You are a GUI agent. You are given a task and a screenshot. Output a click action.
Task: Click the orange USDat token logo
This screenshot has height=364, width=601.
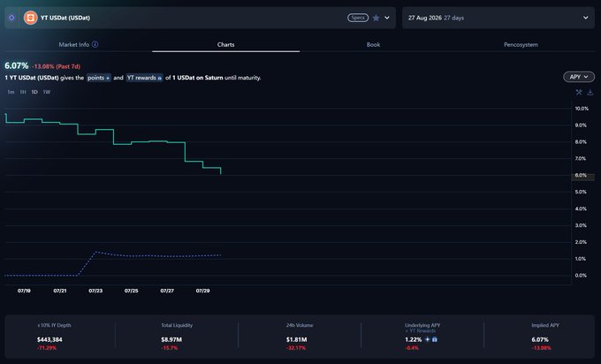tap(30, 18)
